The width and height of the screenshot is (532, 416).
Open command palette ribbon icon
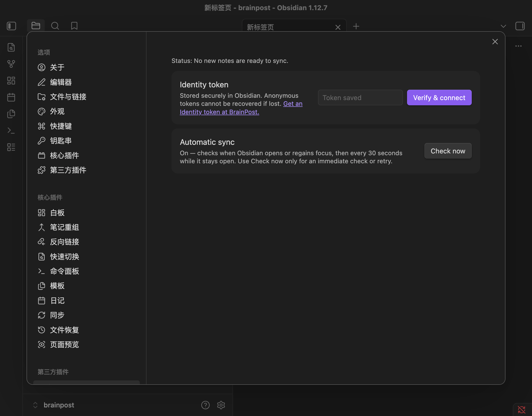click(x=11, y=131)
